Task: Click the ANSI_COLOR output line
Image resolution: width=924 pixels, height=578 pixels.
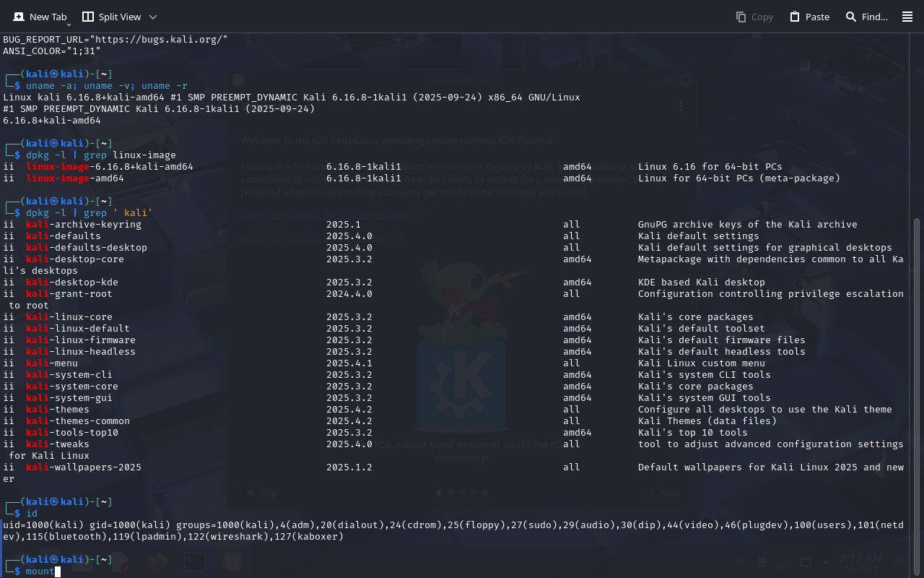Action: click(52, 51)
